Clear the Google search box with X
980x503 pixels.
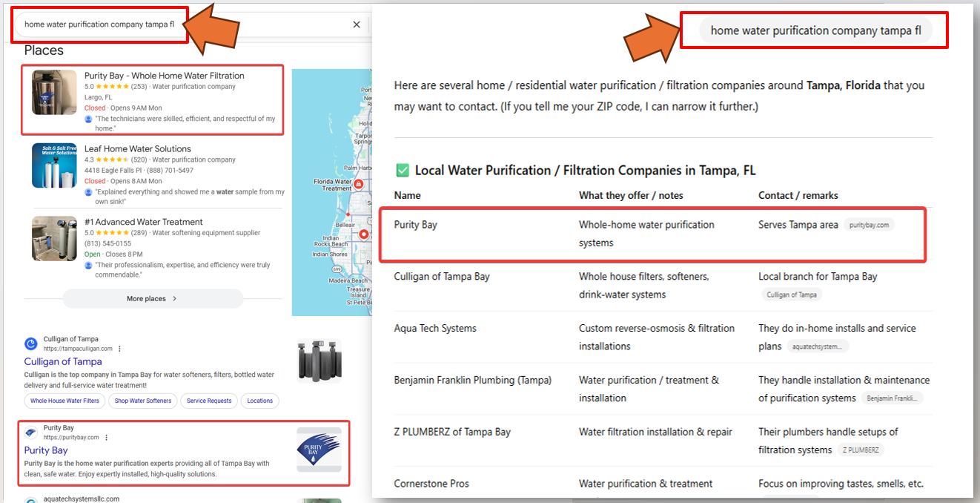click(356, 24)
